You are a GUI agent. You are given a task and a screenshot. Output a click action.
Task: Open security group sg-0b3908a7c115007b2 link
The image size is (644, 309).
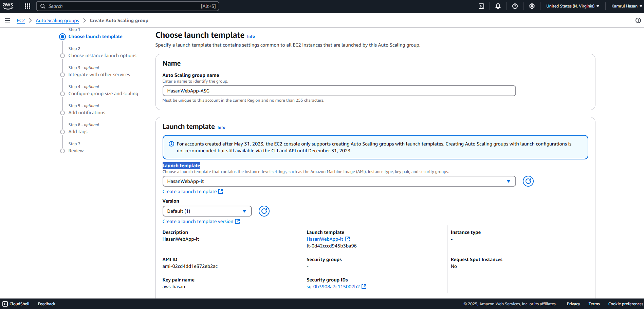point(333,287)
